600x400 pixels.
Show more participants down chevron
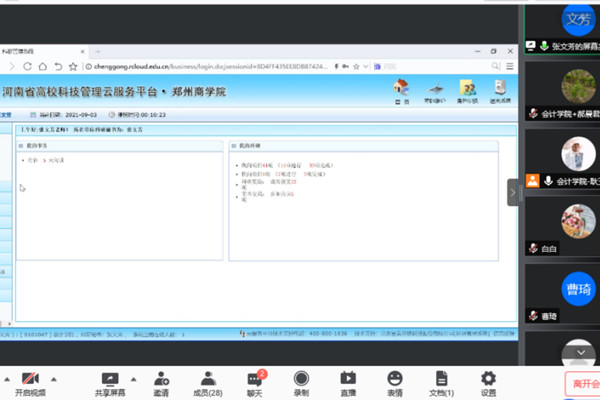coord(581,353)
